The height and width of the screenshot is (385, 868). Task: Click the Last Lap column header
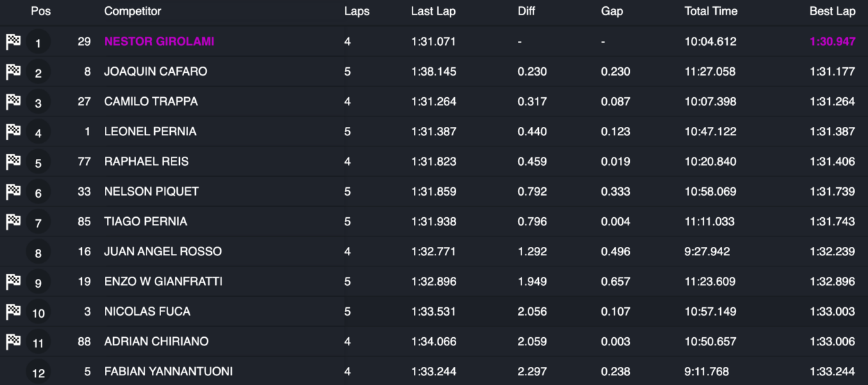[433, 11]
